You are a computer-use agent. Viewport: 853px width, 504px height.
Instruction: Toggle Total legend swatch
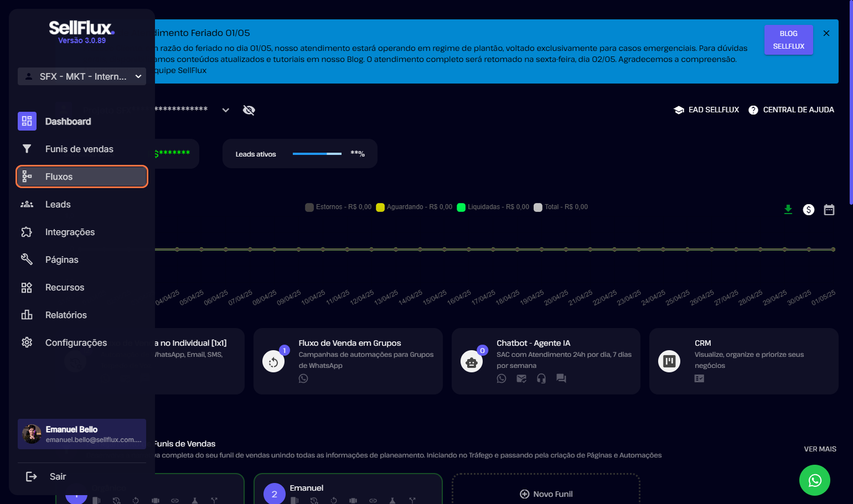pyautogui.click(x=538, y=207)
